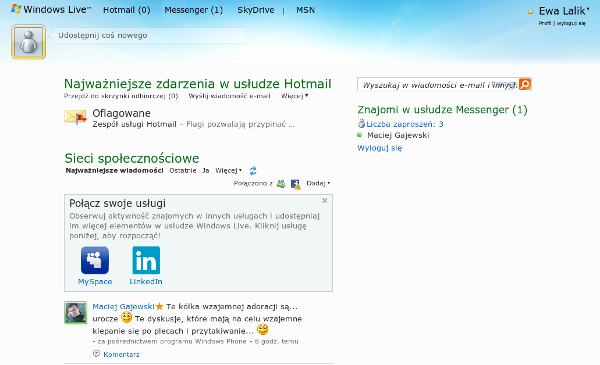
Task: Click the e-mail search input field
Action: tap(438, 85)
